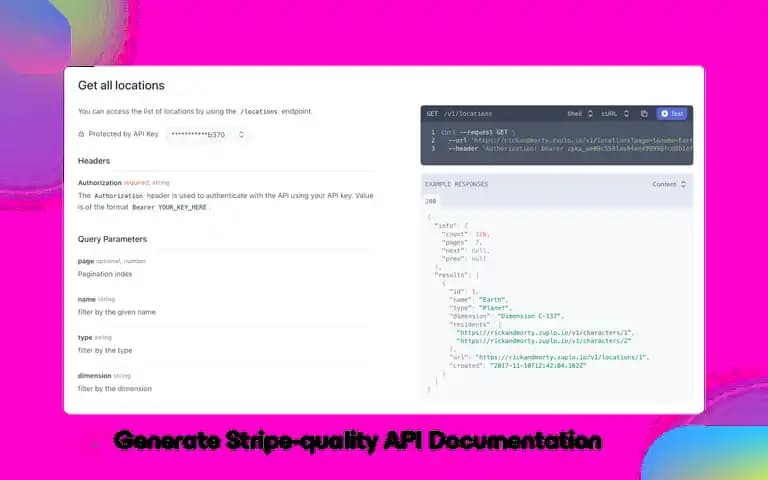Click the GET /v1/locations request path
Viewport: 768px width, 480px height.
click(x=459, y=114)
